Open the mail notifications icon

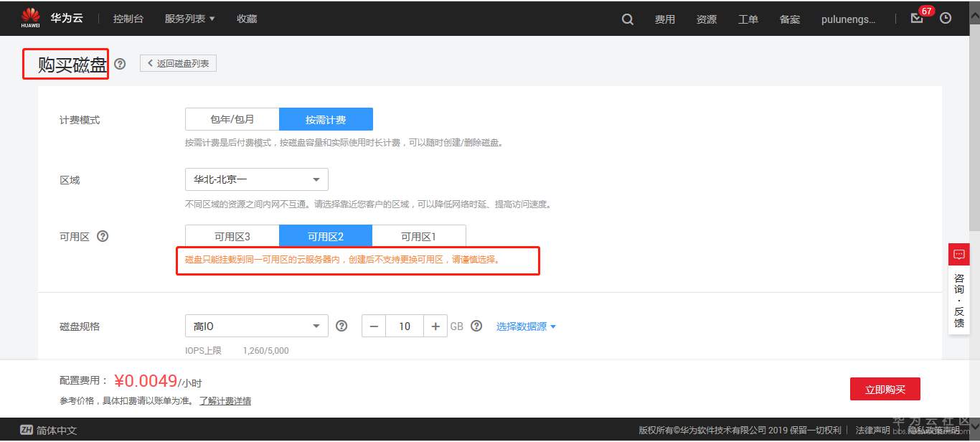(x=917, y=19)
